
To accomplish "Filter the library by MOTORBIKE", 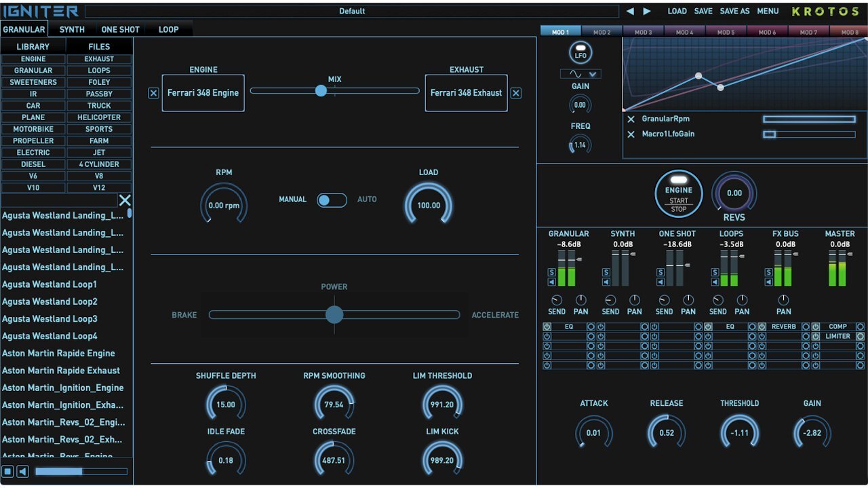I will [33, 129].
